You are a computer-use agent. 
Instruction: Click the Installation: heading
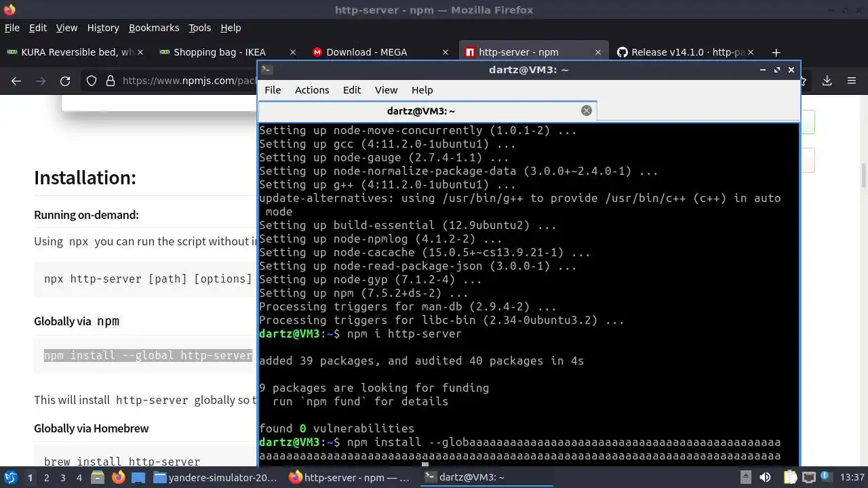[85, 178]
